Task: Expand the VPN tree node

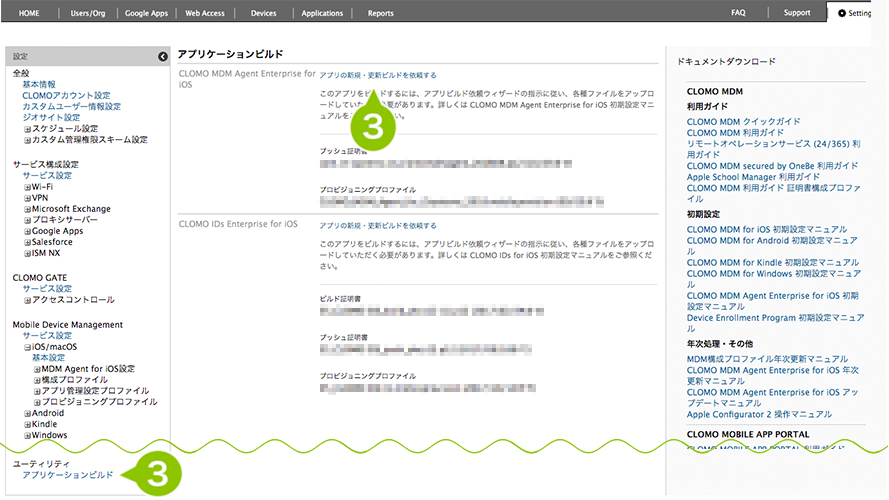Action: [27, 198]
